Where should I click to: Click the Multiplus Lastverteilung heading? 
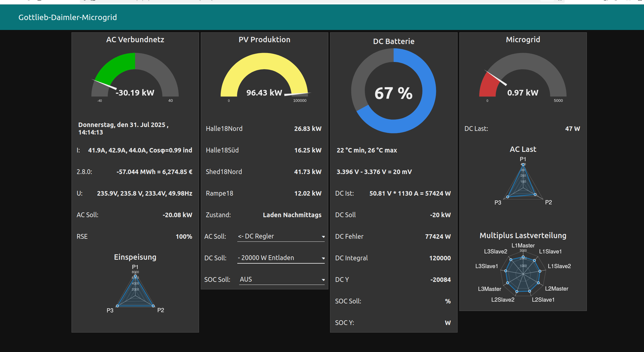pos(523,235)
